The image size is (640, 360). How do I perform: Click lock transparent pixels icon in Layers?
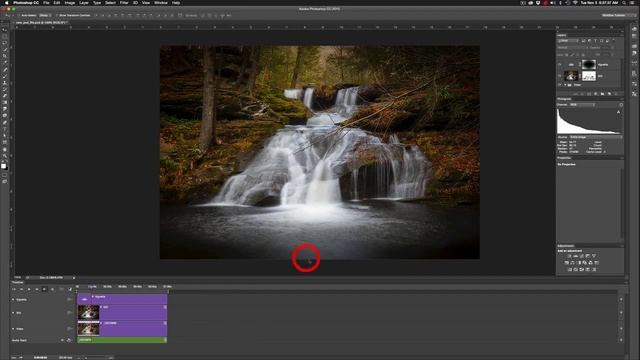[x=567, y=54]
